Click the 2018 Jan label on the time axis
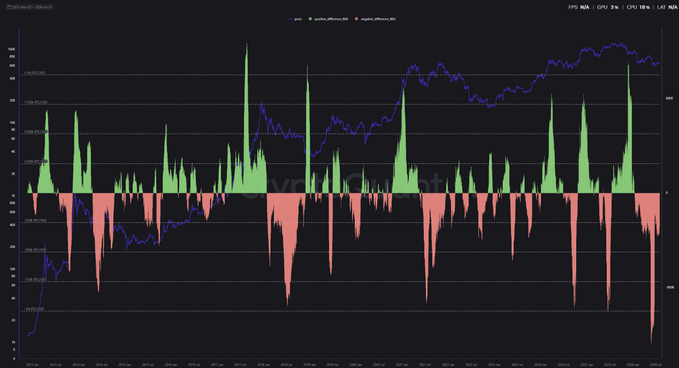Viewport: 679px width, 368px height. tap(263, 365)
